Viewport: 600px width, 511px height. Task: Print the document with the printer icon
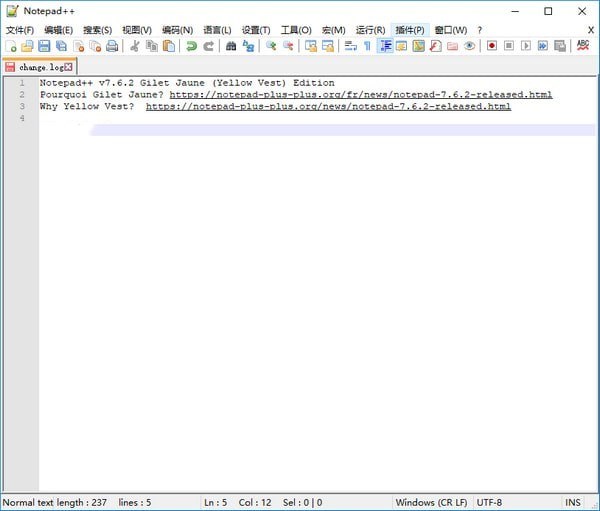[x=112, y=46]
